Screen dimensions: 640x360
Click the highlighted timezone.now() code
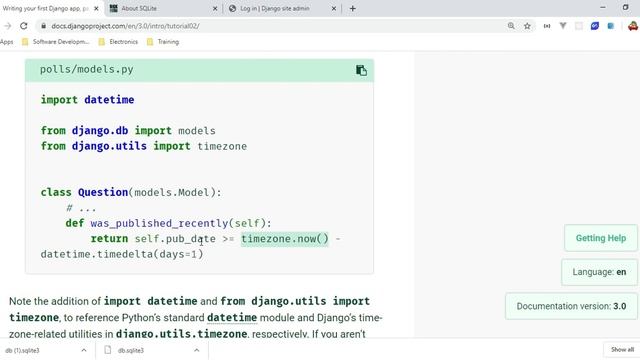pos(284,239)
